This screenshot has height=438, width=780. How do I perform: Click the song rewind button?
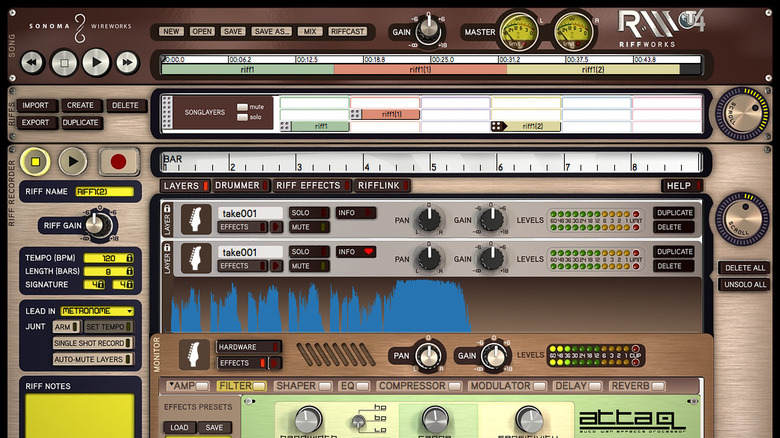(32, 63)
